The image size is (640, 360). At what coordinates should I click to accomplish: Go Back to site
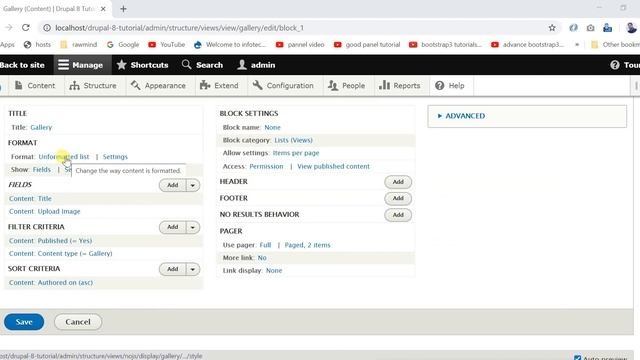click(x=22, y=65)
